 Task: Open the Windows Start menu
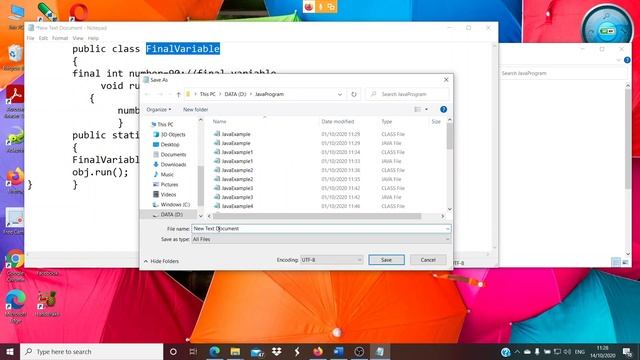10,351
